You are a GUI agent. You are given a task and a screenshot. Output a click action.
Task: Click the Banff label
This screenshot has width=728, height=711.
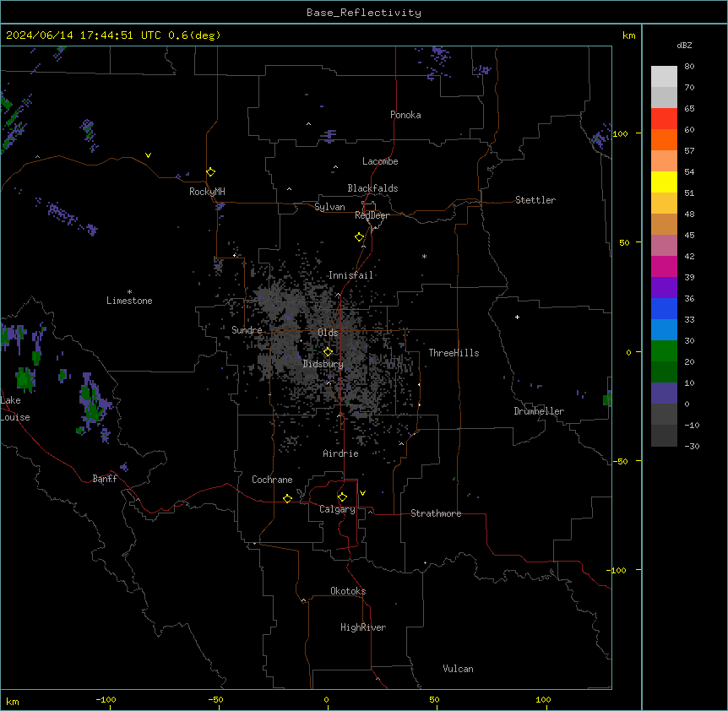click(105, 479)
